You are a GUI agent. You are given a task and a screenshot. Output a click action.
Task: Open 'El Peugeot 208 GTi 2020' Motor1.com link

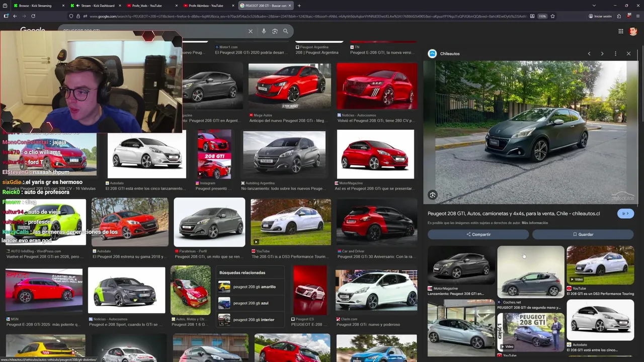click(251, 52)
